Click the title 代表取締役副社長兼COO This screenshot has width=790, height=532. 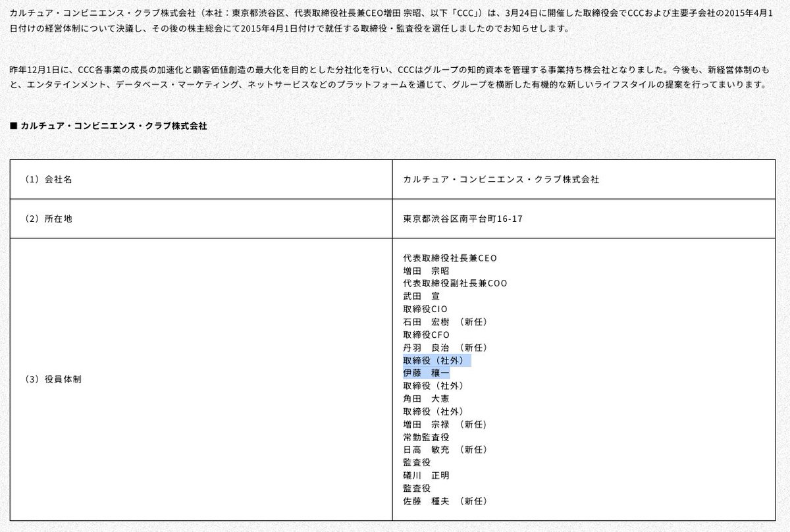455,283
